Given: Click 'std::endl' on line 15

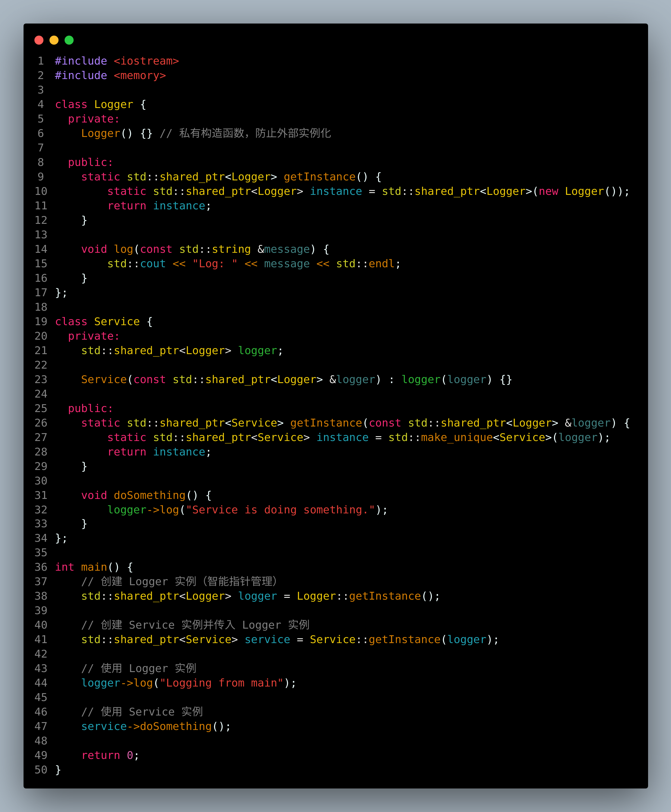Looking at the screenshot, I should (x=365, y=264).
